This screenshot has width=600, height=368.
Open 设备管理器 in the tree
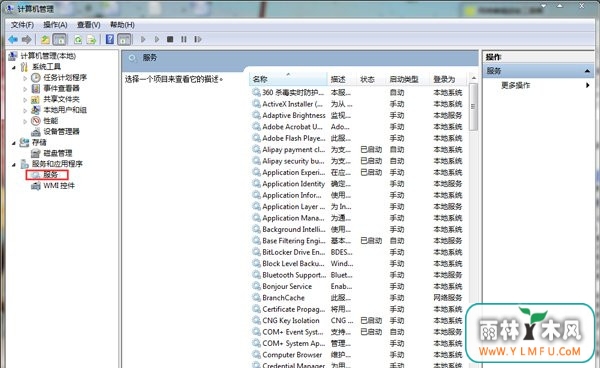click(x=61, y=132)
